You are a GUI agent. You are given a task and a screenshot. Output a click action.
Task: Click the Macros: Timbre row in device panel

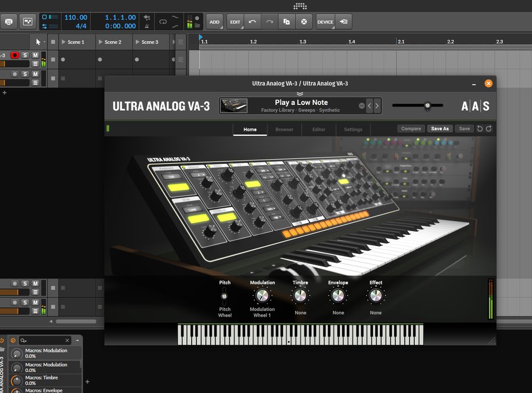pyautogui.click(x=46, y=380)
